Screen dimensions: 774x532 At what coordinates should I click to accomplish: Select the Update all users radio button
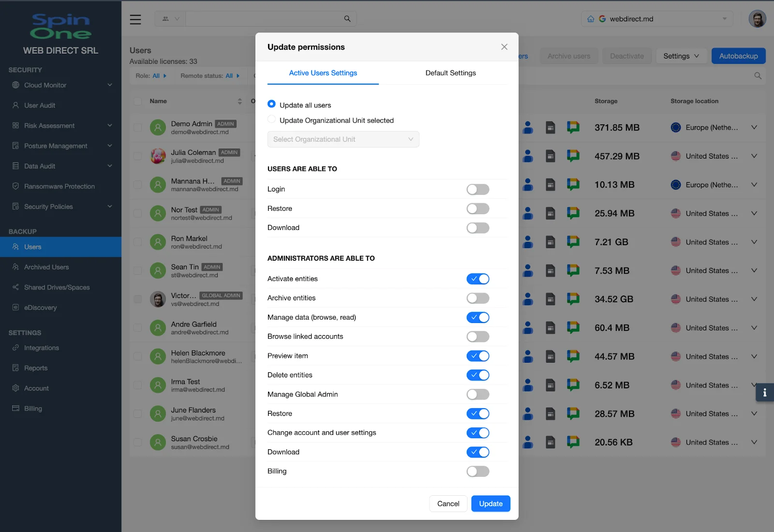tap(271, 104)
